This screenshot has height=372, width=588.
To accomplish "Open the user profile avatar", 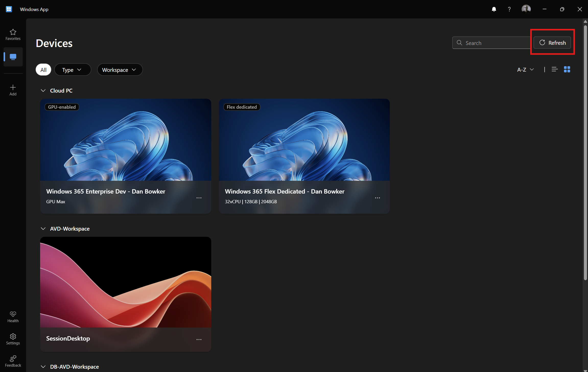I will pyautogui.click(x=526, y=9).
